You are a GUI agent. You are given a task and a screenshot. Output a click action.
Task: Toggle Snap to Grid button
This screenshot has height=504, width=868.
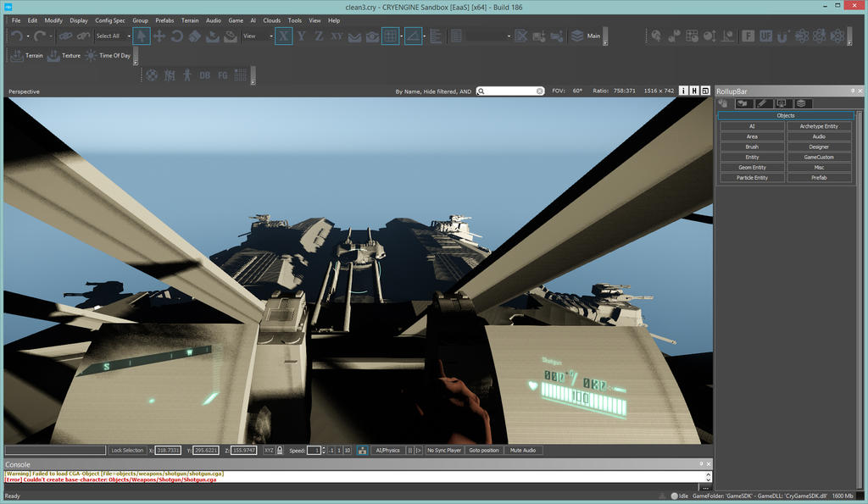390,36
